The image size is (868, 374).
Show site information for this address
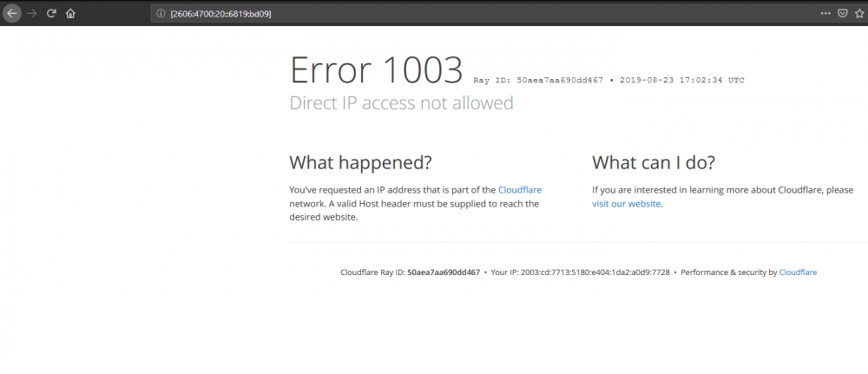(x=161, y=14)
